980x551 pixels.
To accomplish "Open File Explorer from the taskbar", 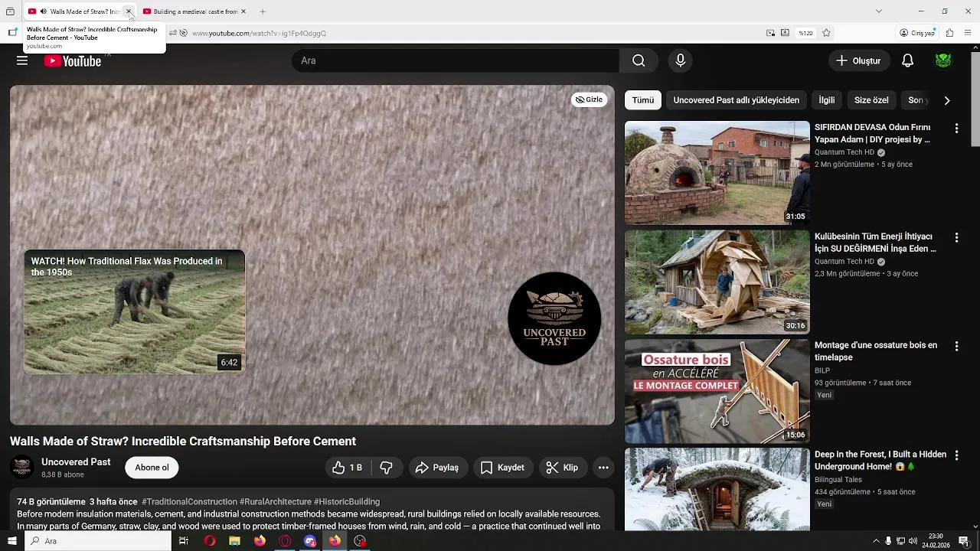I will tap(234, 541).
